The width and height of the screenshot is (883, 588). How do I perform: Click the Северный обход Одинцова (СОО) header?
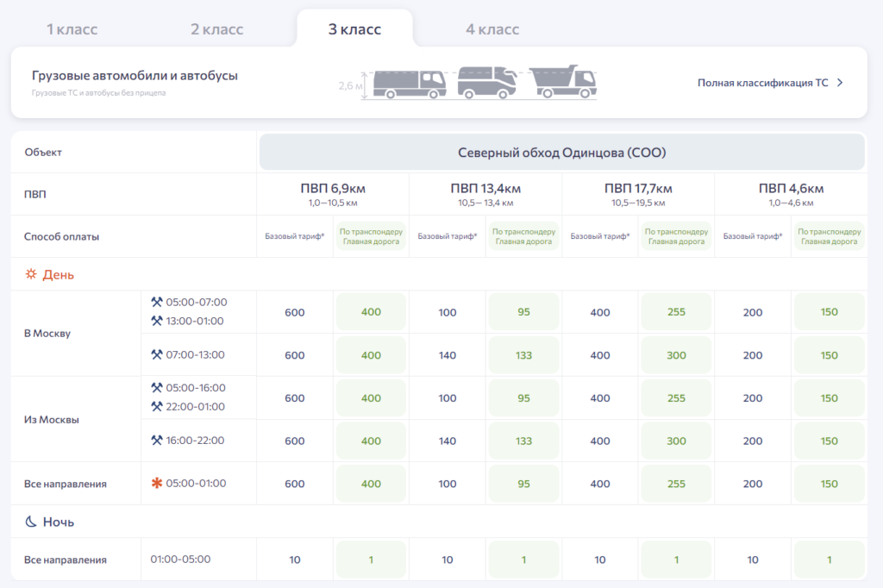click(561, 153)
